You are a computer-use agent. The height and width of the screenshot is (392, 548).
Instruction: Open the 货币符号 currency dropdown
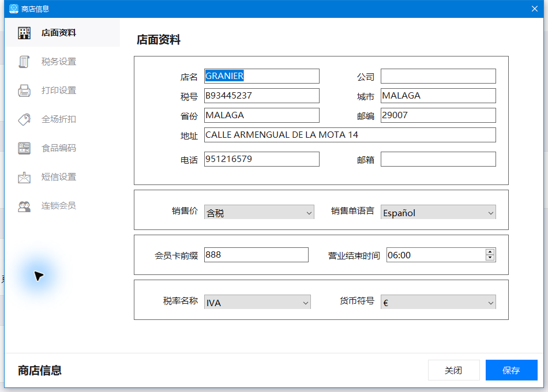(x=438, y=302)
